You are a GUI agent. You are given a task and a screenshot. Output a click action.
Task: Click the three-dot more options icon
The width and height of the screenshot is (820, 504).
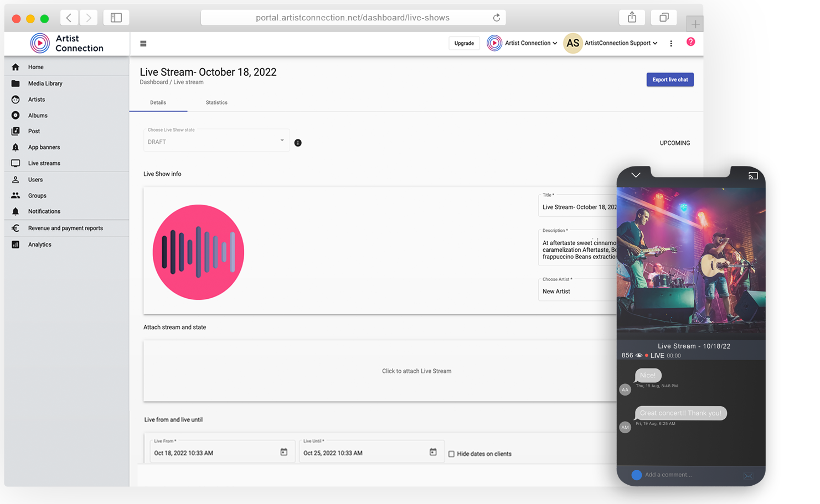(x=671, y=44)
